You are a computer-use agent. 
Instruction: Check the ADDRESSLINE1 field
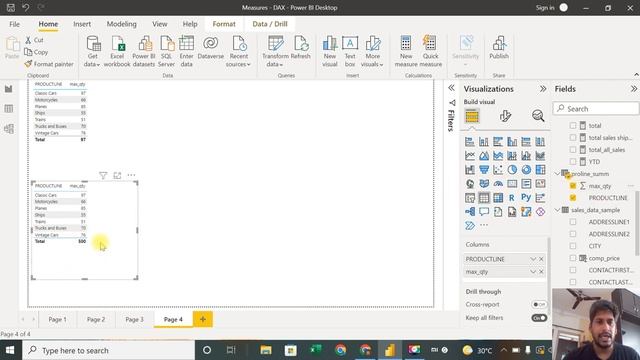click(x=573, y=222)
